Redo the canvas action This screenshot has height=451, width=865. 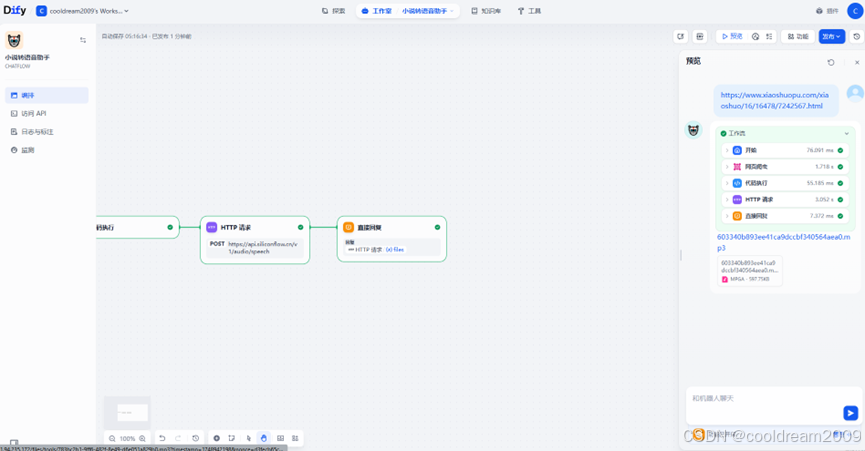[178, 438]
